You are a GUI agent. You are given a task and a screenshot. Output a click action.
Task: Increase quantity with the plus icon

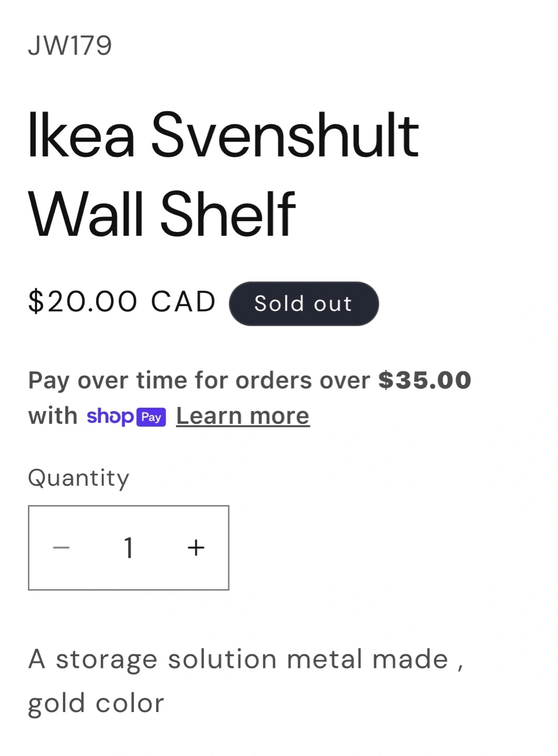(x=196, y=548)
